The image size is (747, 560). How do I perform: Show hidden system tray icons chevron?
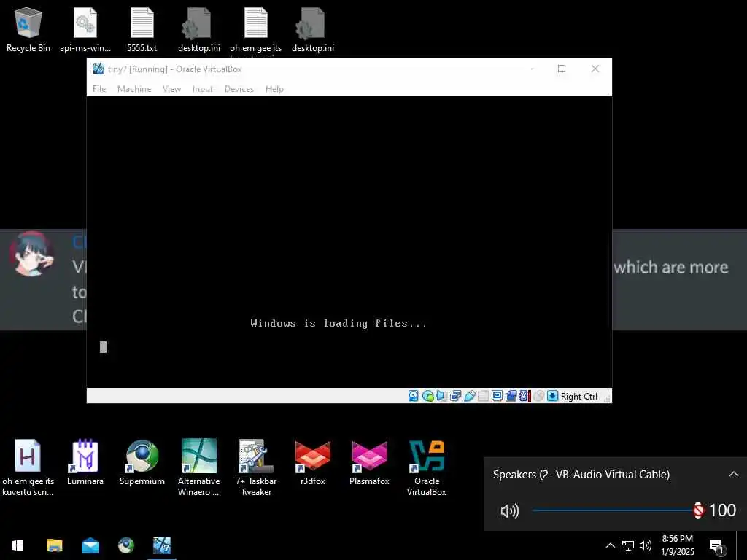click(x=611, y=545)
